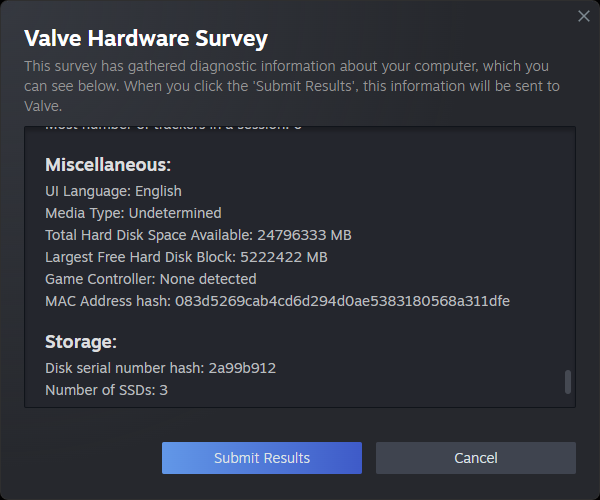
Task: Click the Media Type: Undetermined line
Action: pyautogui.click(x=133, y=213)
